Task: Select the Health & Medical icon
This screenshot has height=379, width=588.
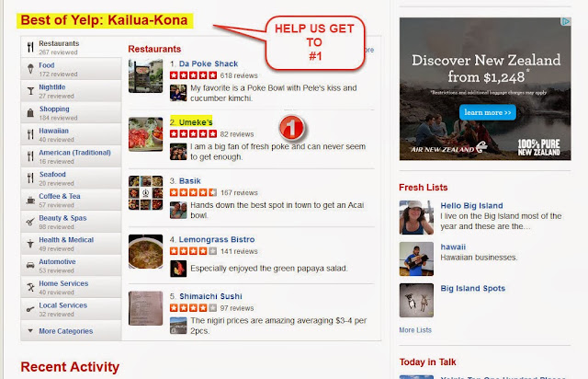Action: pos(30,244)
